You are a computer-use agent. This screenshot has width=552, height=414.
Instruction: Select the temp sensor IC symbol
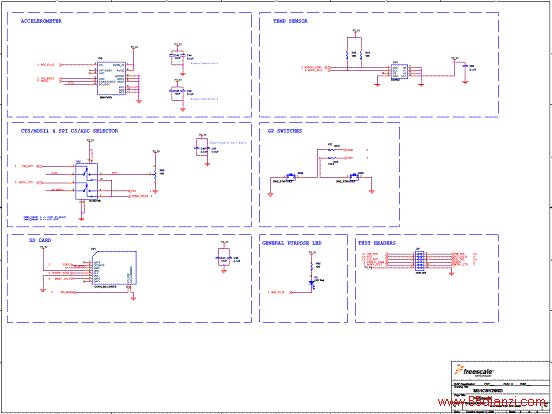[400, 71]
